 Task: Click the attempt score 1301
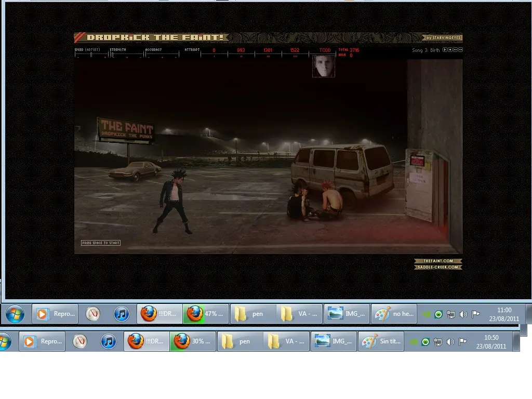click(268, 50)
